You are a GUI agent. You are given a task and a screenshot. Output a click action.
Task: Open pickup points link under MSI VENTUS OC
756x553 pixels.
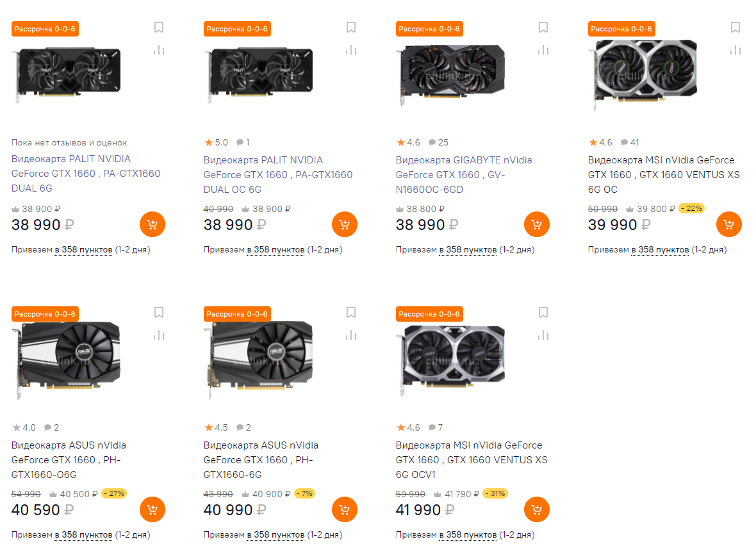tap(660, 249)
